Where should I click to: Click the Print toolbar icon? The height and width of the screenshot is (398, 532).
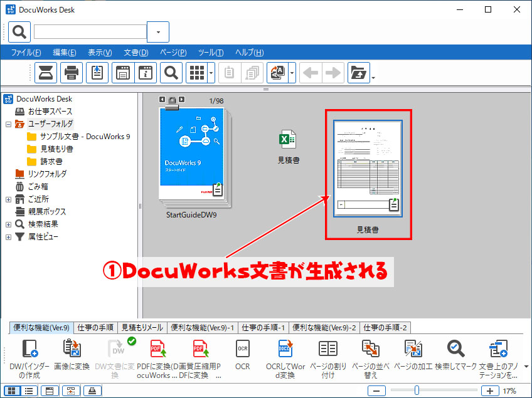72,73
